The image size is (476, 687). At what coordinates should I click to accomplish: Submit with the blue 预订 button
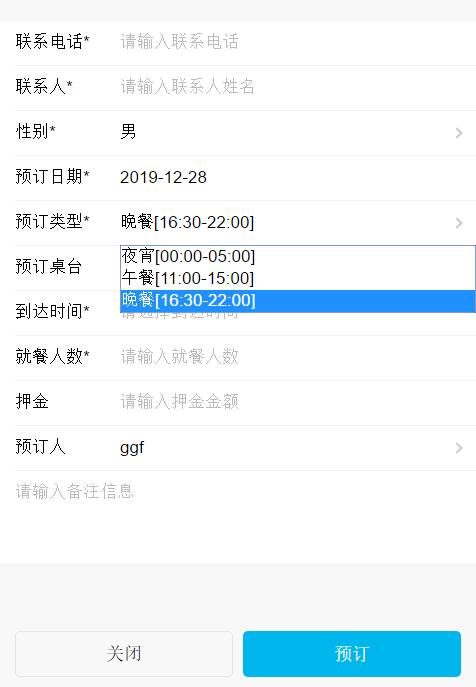[x=352, y=654]
